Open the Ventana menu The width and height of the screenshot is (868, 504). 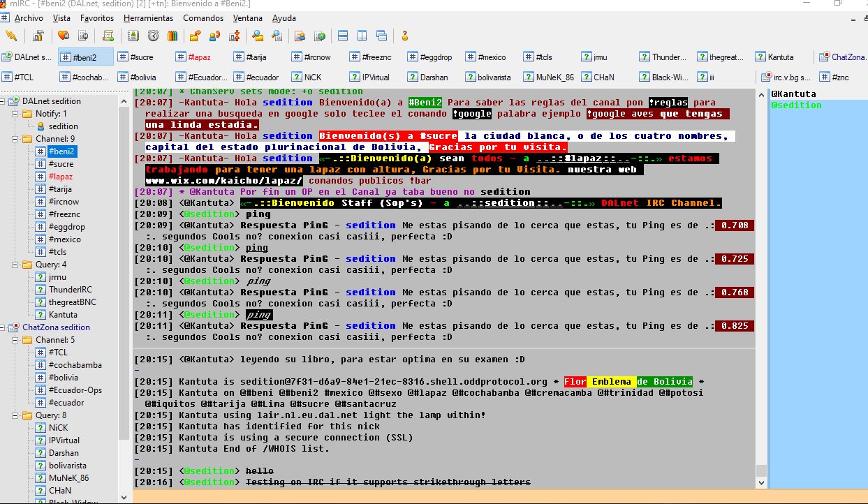pyautogui.click(x=248, y=18)
